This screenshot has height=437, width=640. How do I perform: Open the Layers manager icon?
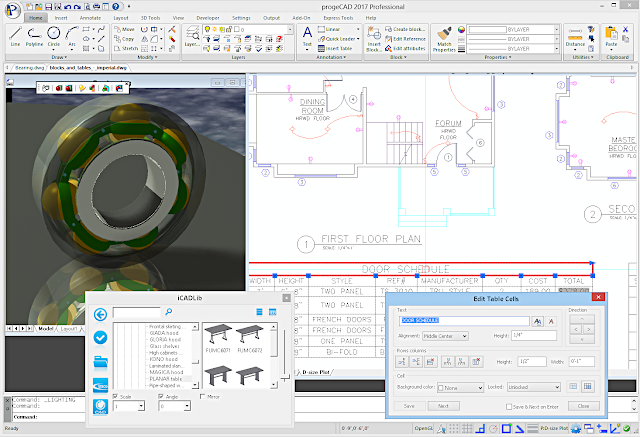pyautogui.click(x=192, y=36)
